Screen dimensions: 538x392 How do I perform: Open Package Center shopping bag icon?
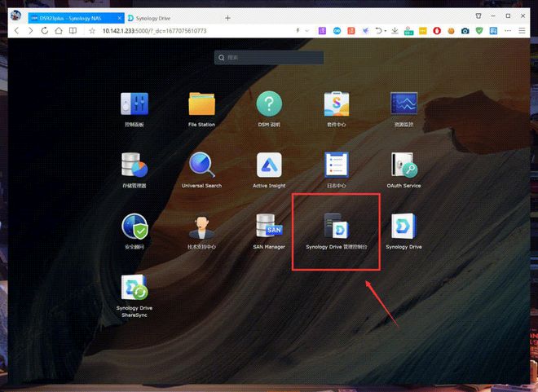(336, 104)
